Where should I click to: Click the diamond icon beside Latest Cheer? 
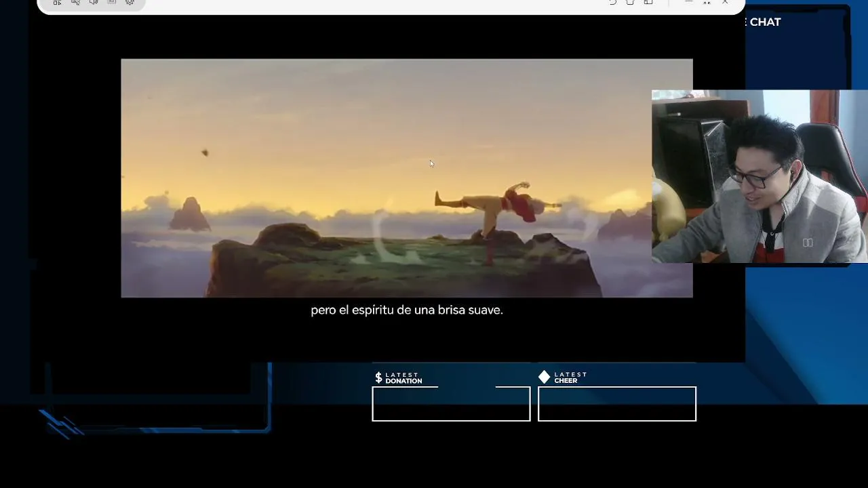click(544, 377)
